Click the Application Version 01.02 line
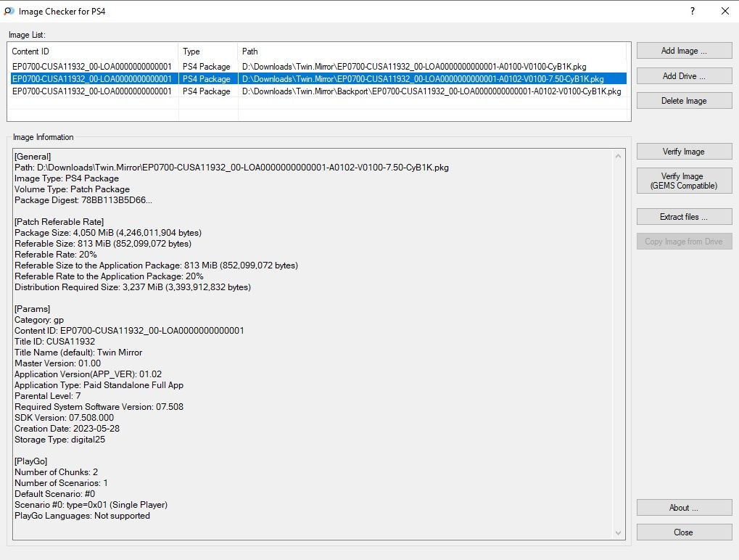 (x=88, y=374)
